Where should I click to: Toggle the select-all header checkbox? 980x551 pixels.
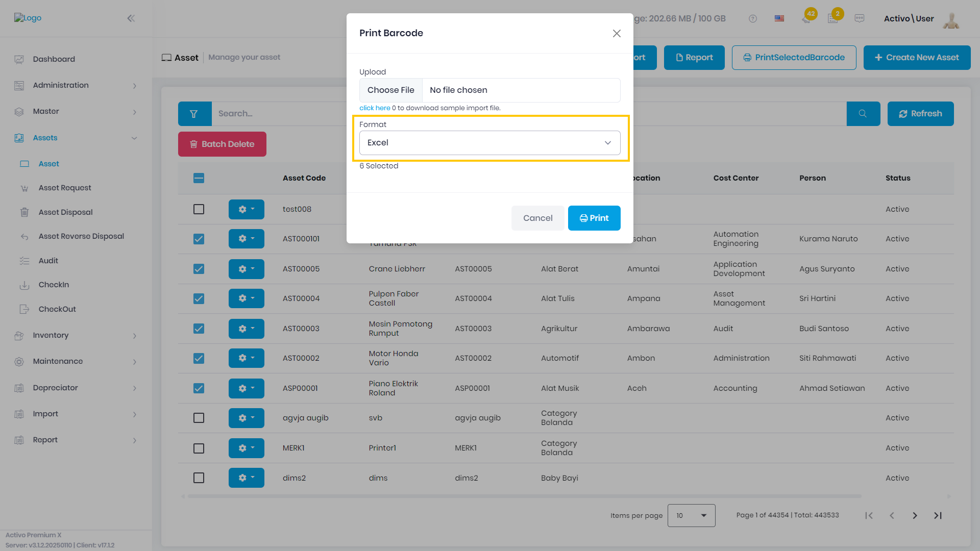pyautogui.click(x=199, y=178)
